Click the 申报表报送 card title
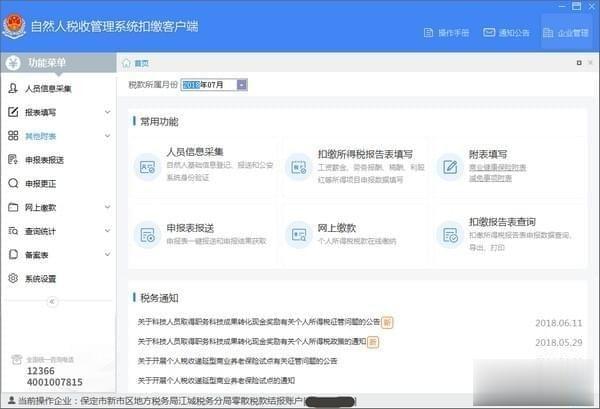The image size is (600, 409). (190, 228)
